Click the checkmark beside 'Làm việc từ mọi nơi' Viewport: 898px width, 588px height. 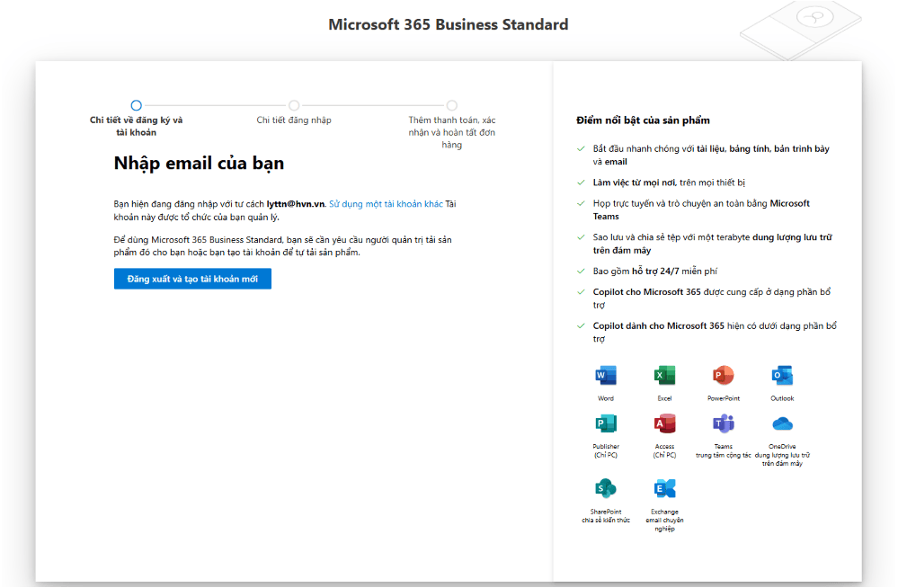tap(581, 183)
